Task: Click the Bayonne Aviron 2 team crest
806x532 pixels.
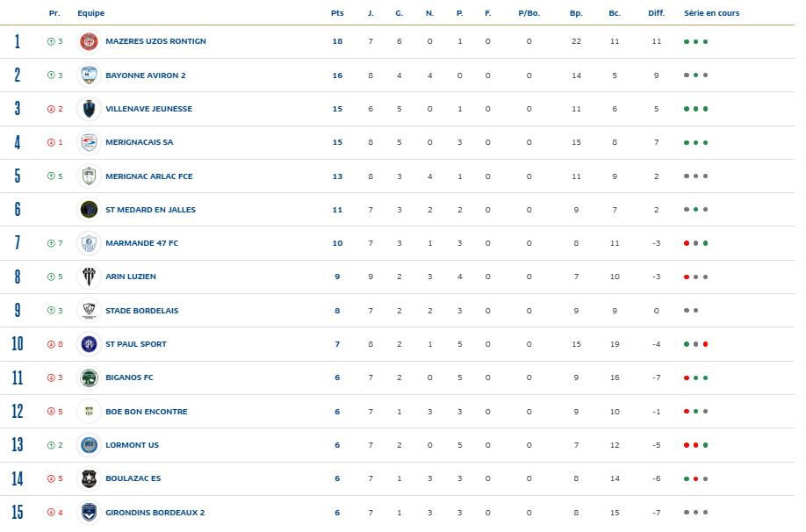Action: point(88,75)
